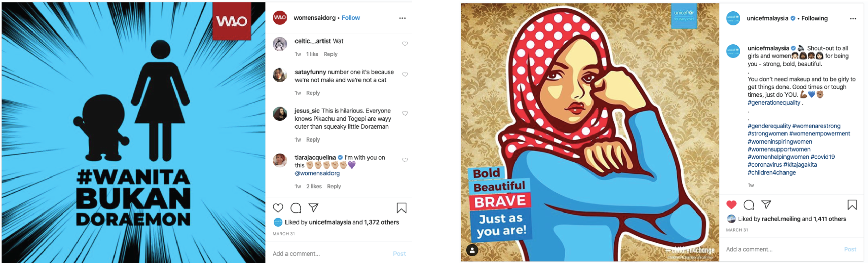Show tagged people icon on UNICEF image

coord(472,250)
